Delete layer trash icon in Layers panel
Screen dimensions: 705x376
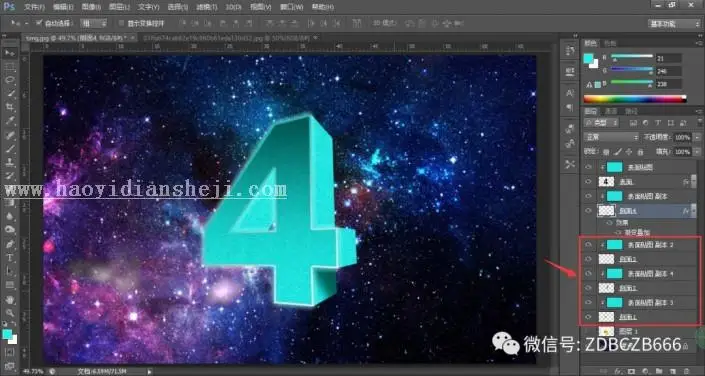686,371
